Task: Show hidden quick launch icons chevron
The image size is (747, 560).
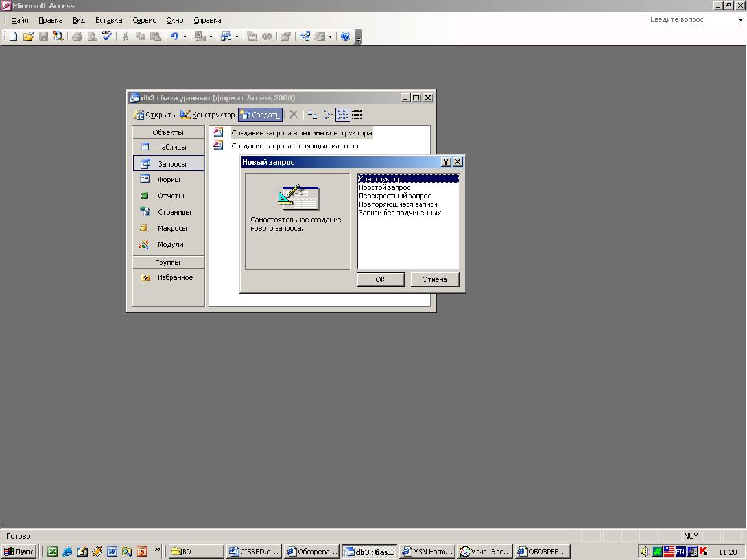Action: [x=158, y=550]
